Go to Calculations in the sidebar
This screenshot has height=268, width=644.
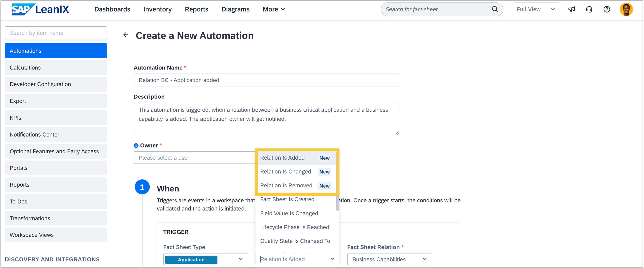(x=56, y=68)
